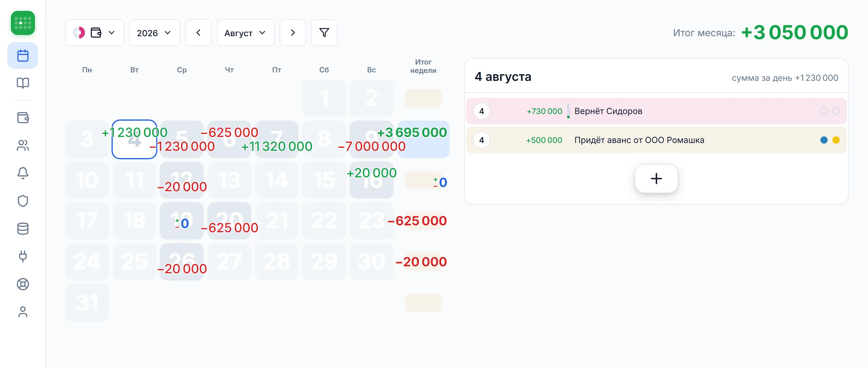Viewport: 868px width, 368px height.
Task: Select calendar day 28
Action: (x=277, y=262)
